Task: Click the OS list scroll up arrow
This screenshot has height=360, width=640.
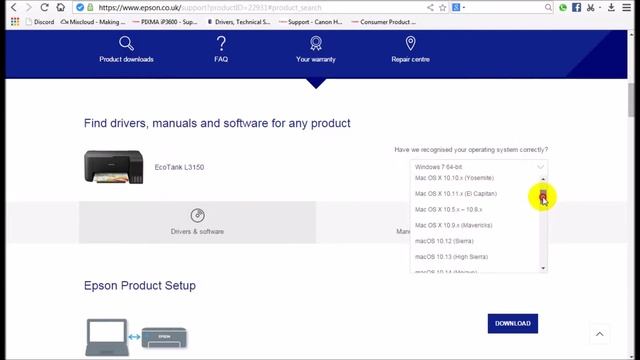Action: click(x=543, y=179)
